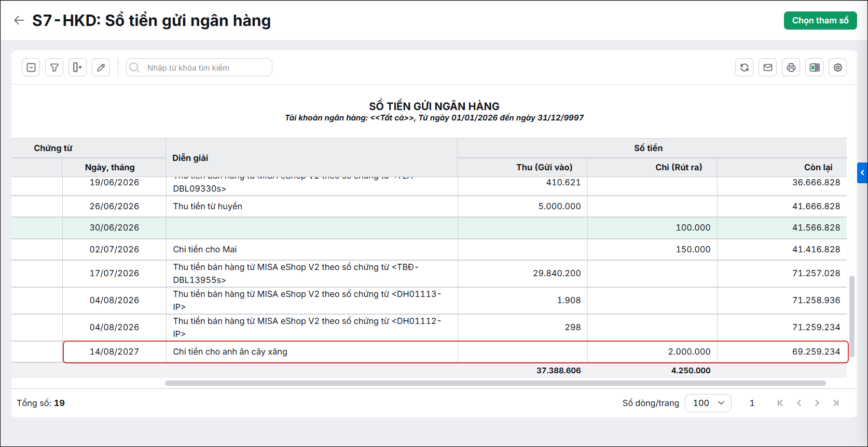Click the report title SỔ TIỀN GỬI NGÂN HÀNG
Image resolution: width=868 pixels, height=447 pixels.
434,106
